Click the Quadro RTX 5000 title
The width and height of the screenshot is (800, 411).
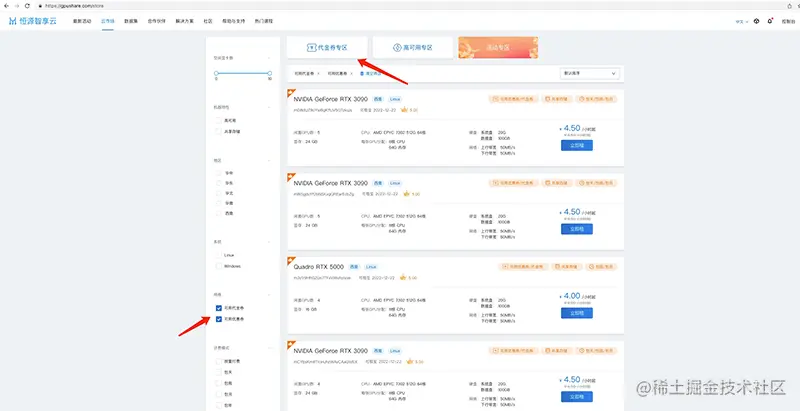319,266
